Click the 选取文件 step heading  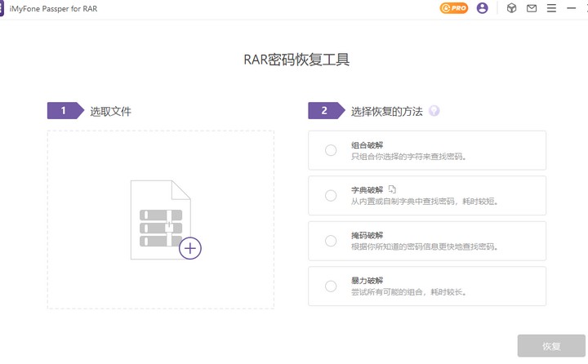click(x=110, y=111)
